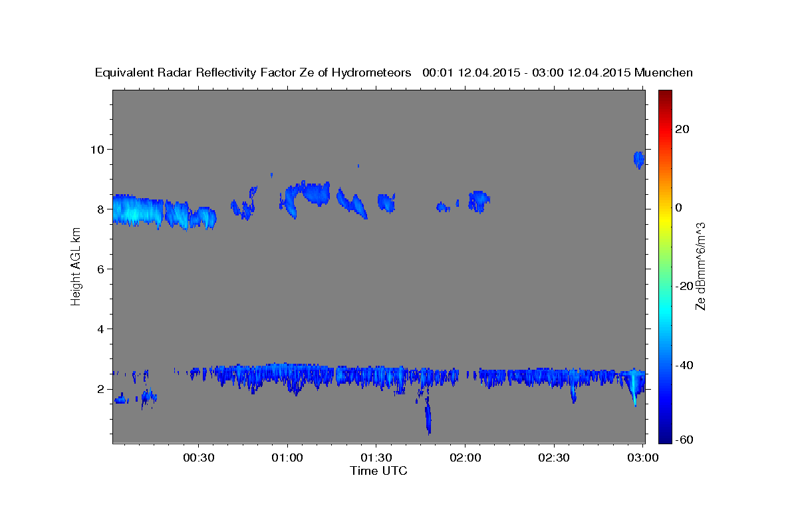The image size is (798, 532).
Task: Click the '02:00' time tick label
Action: [x=465, y=458]
